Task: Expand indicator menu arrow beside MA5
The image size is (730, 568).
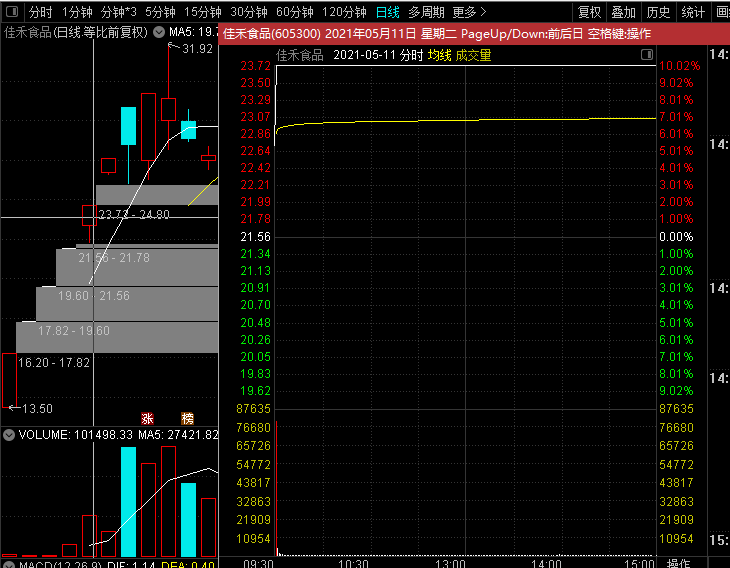Action: pyautogui.click(x=158, y=32)
